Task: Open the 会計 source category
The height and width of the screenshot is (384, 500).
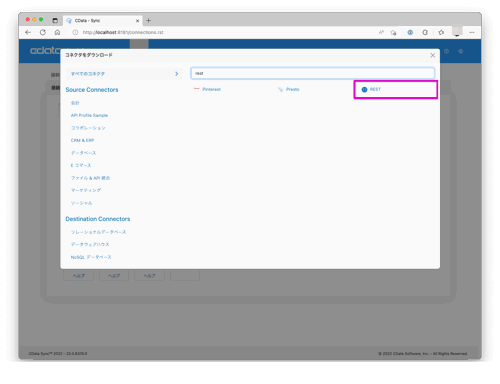Action: 75,103
